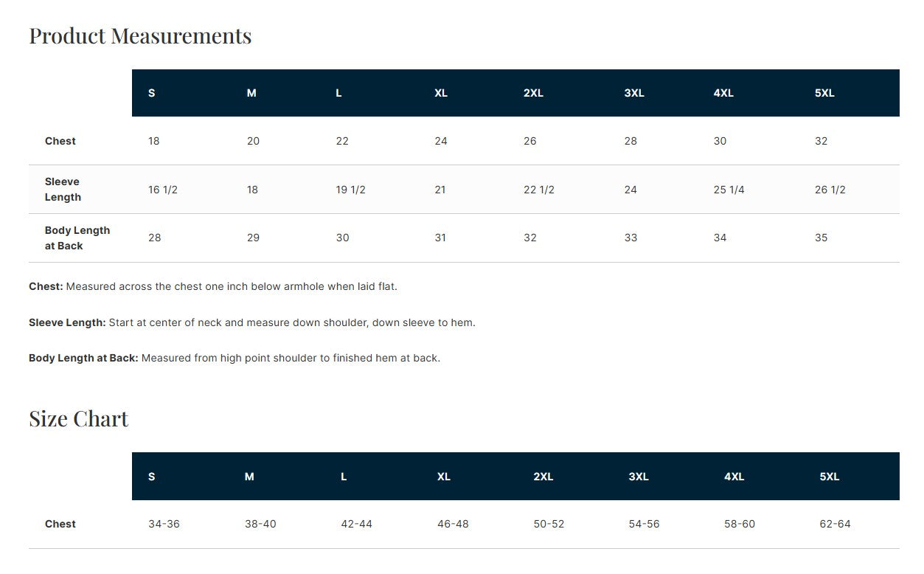Select the body length value 31
The height and width of the screenshot is (574, 924).
(440, 238)
